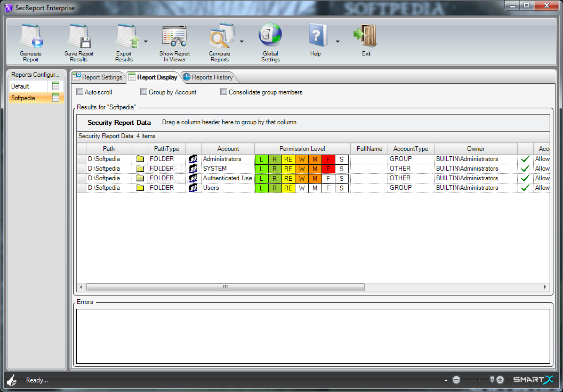Expand the Export Results dropdown arrow
The height and width of the screenshot is (392, 563).
pos(146,42)
